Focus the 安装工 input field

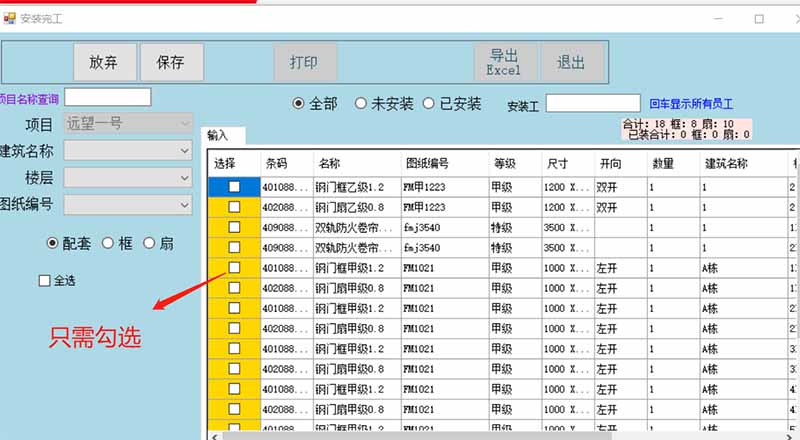click(592, 103)
